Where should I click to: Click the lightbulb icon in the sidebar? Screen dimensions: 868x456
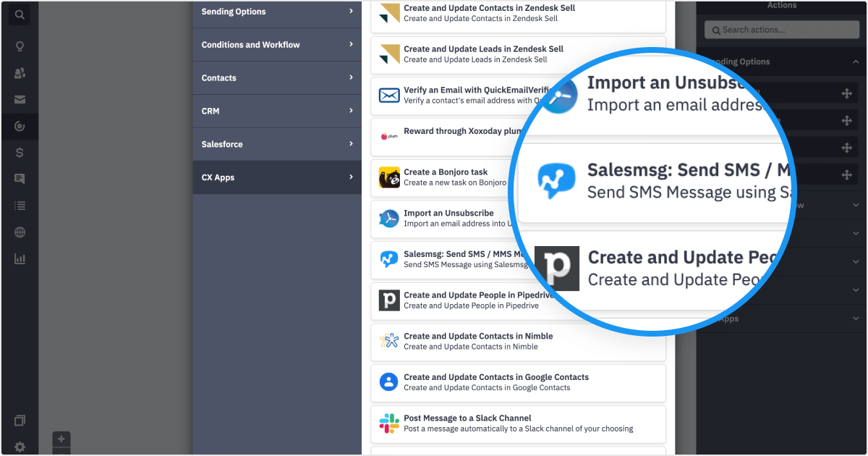(20, 46)
